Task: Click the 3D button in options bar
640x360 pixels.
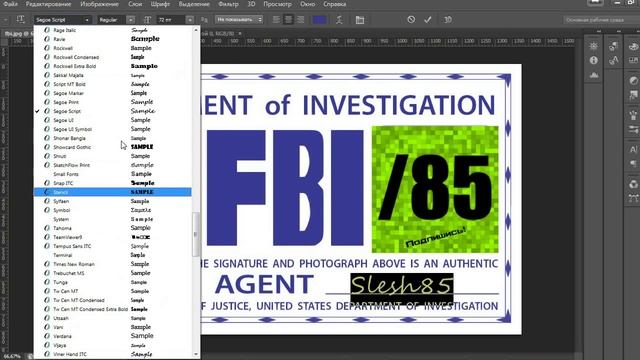Action: [x=447, y=19]
